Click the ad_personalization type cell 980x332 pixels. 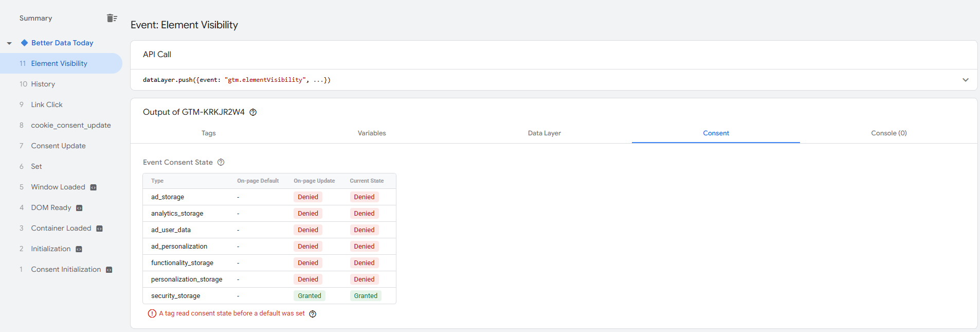(x=179, y=247)
